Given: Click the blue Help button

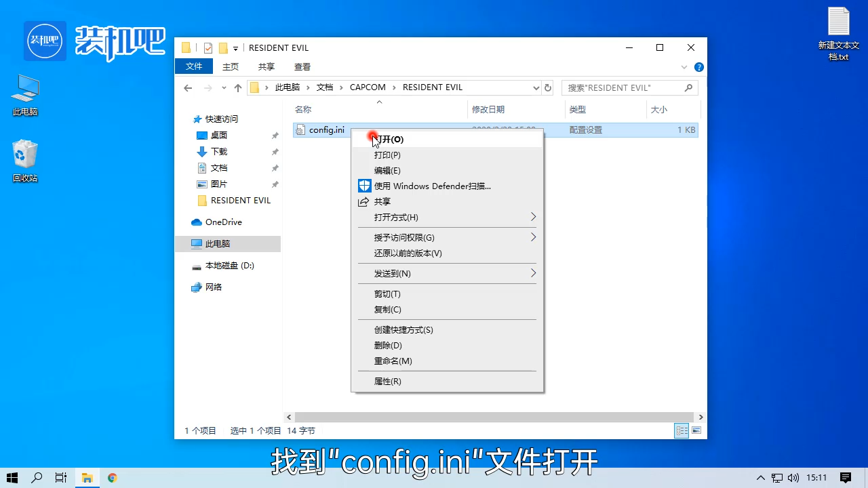Looking at the screenshot, I should 698,66.
